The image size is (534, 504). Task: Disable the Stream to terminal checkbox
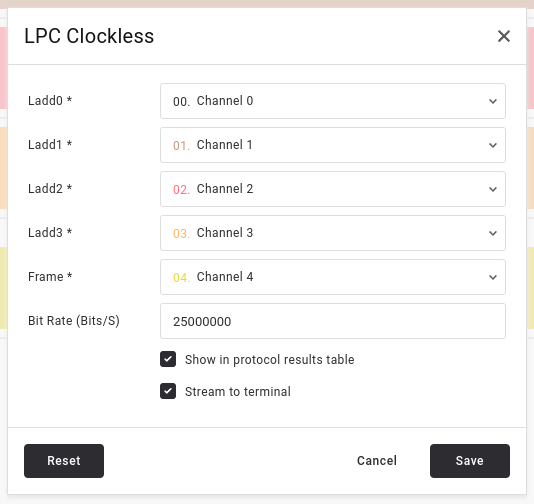click(168, 391)
